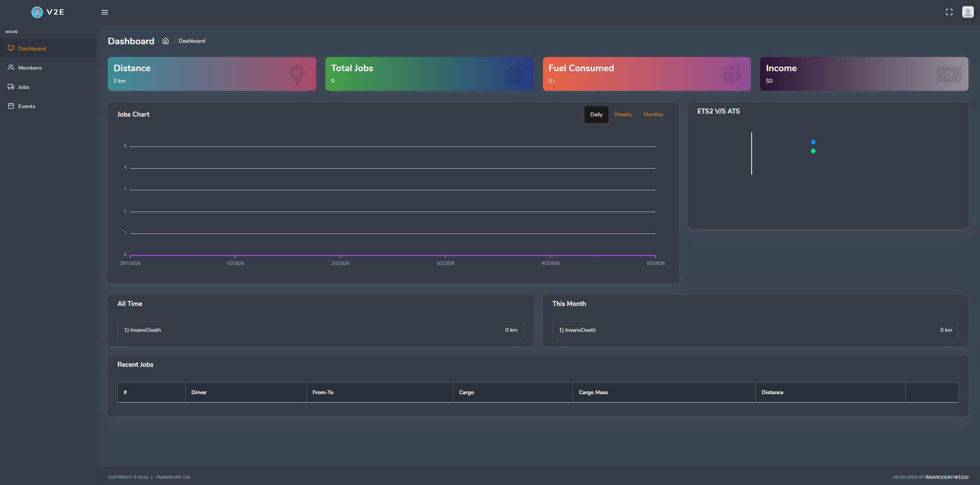Sort Recent Jobs by Driver column header
Viewport: 980px width, 485px height.
(199, 393)
